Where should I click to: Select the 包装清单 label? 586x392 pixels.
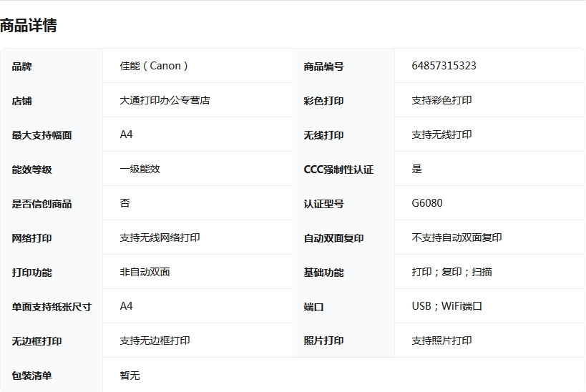[x=31, y=376]
